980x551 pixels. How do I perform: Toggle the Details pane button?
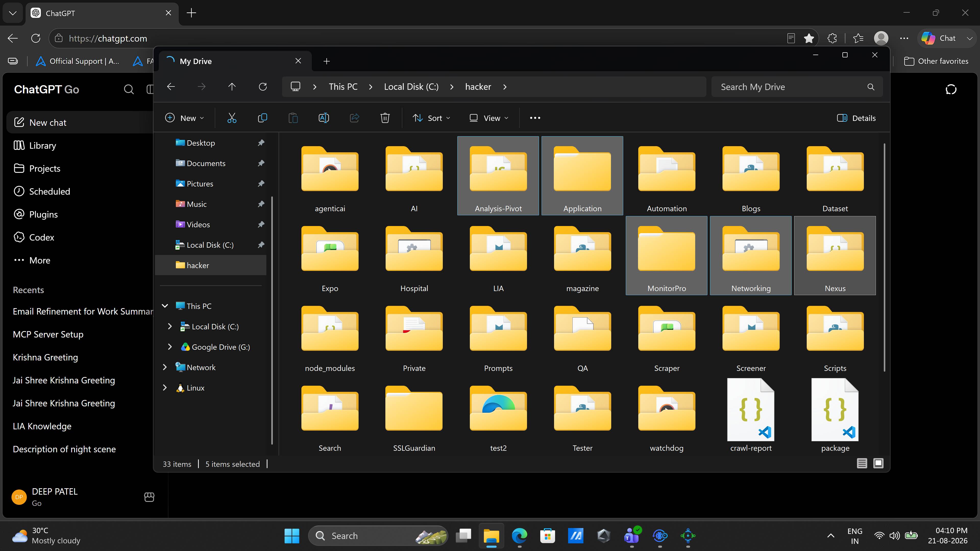(x=856, y=118)
